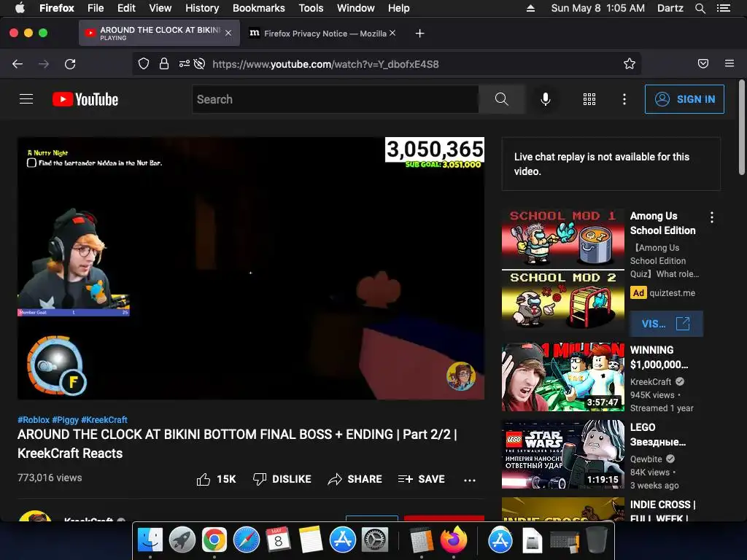
Task: Save page to Pocket icon
Action: pos(703,64)
